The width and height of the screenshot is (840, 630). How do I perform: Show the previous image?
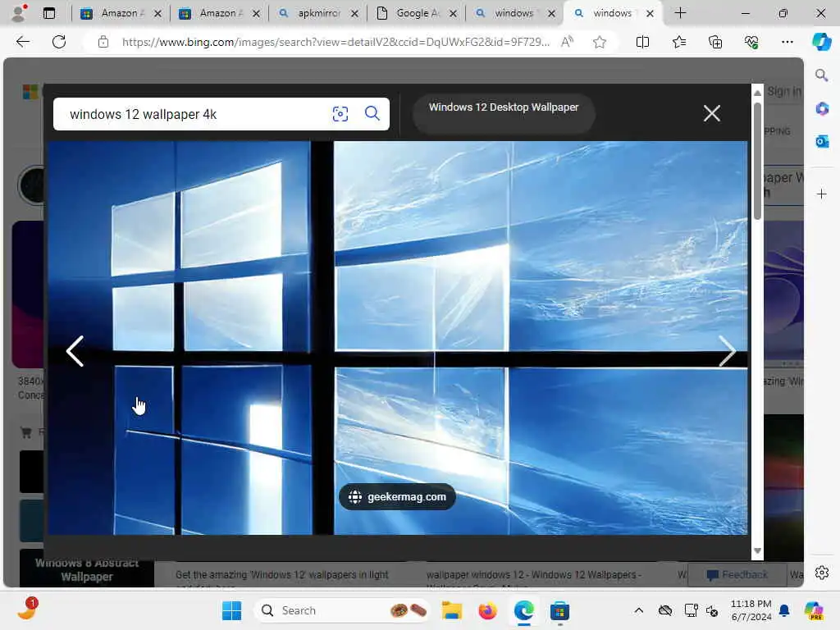[x=75, y=351]
